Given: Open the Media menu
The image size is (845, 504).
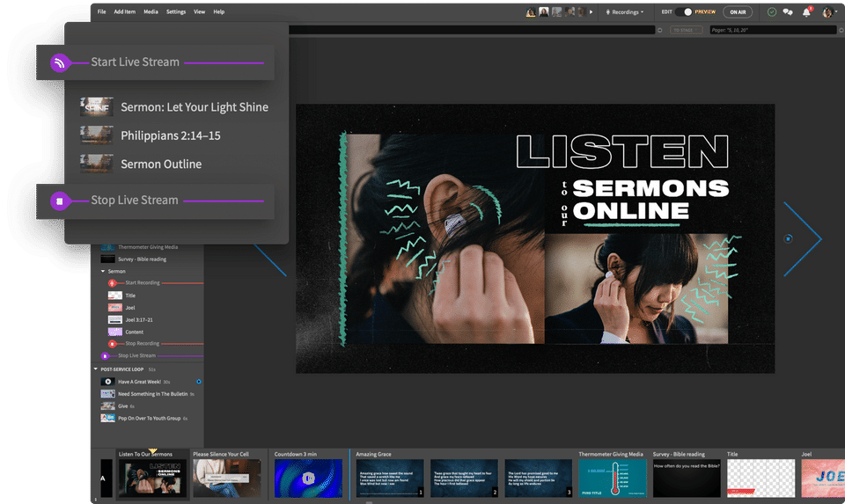Looking at the screenshot, I should tap(151, 12).
